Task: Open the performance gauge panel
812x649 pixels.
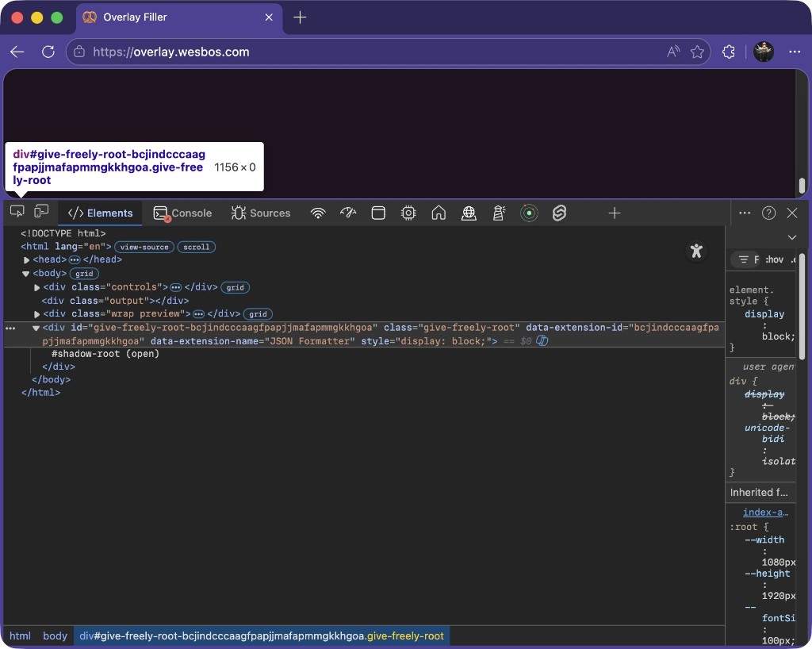Action: pyautogui.click(x=348, y=213)
